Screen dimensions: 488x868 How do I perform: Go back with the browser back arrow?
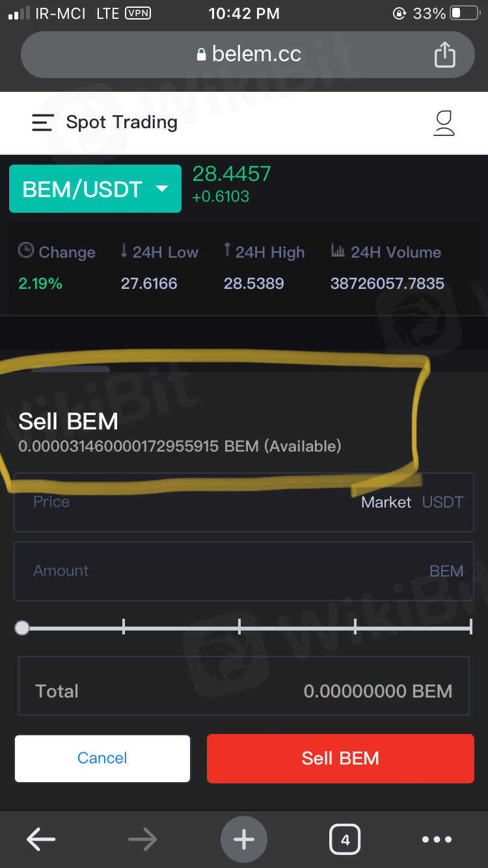[40, 839]
